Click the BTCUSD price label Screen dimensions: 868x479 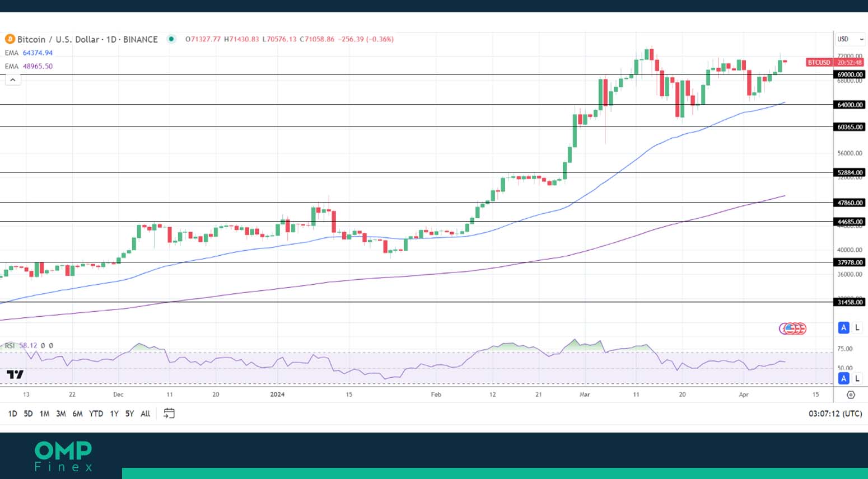[819, 62]
